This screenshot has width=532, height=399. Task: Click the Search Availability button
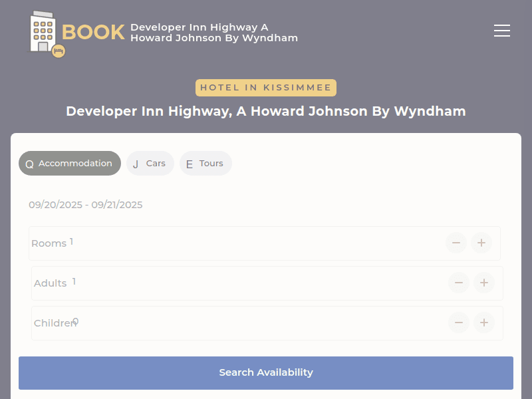[x=266, y=373]
